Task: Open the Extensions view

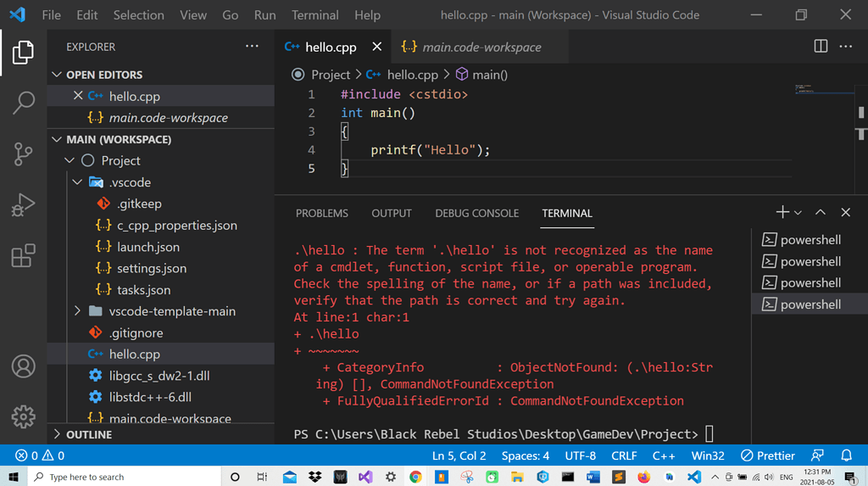Action: [23, 255]
